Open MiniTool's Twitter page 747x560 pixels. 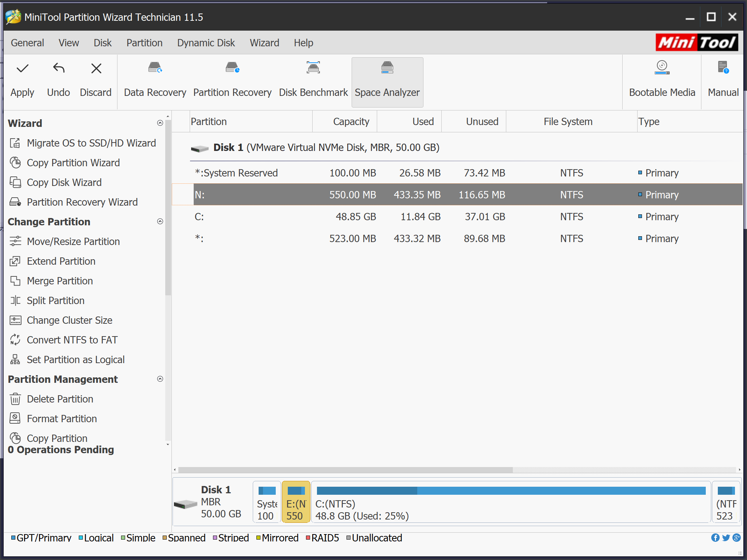726,538
